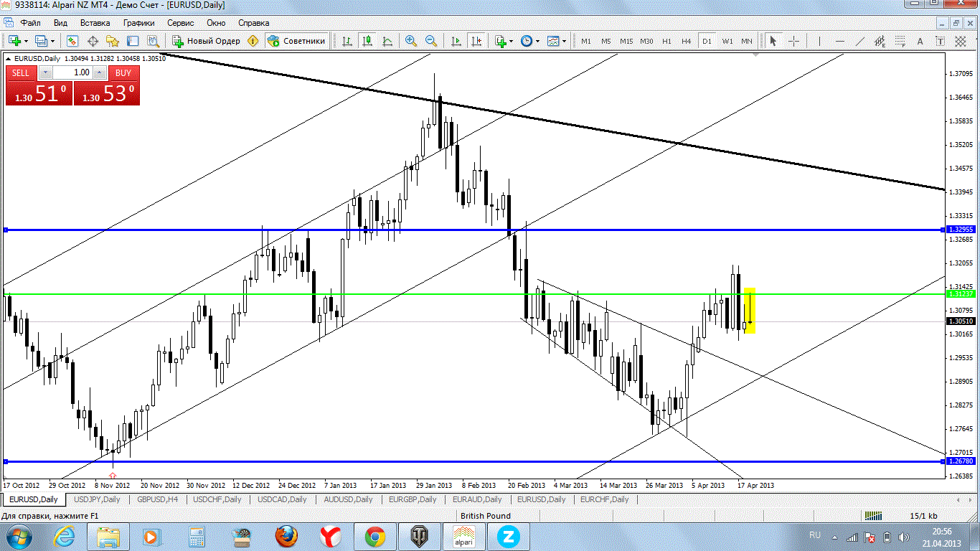Decrease the trade volume with down arrow
Image resolution: width=980 pixels, height=551 pixels.
coord(45,72)
